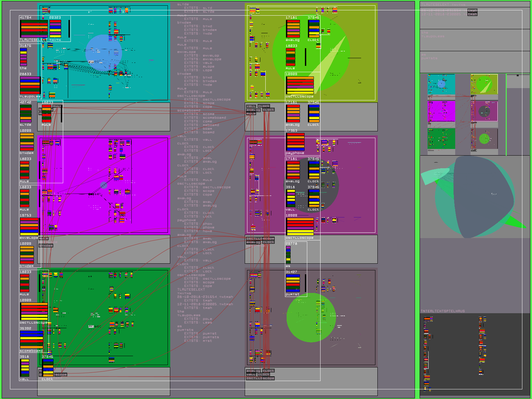532x399 pixels.
Task: Open the magenta panel thumbnail in overview
Action: (x=441, y=111)
